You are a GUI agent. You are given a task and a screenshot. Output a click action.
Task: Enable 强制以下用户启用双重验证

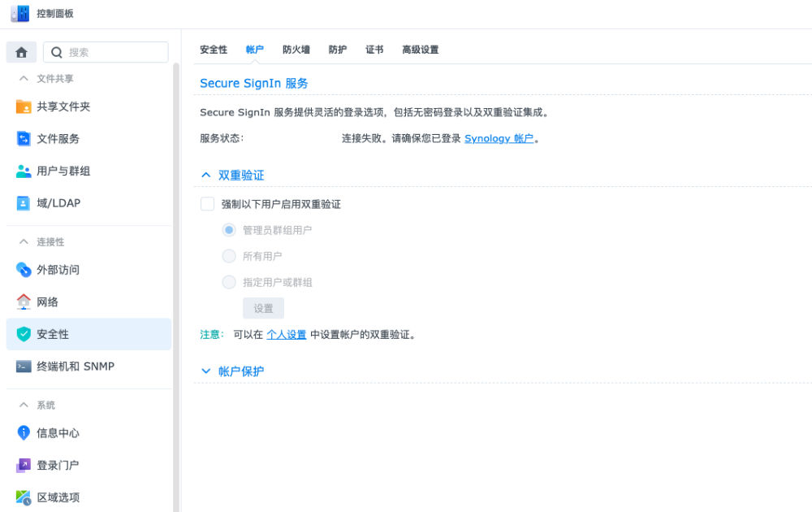click(x=207, y=203)
